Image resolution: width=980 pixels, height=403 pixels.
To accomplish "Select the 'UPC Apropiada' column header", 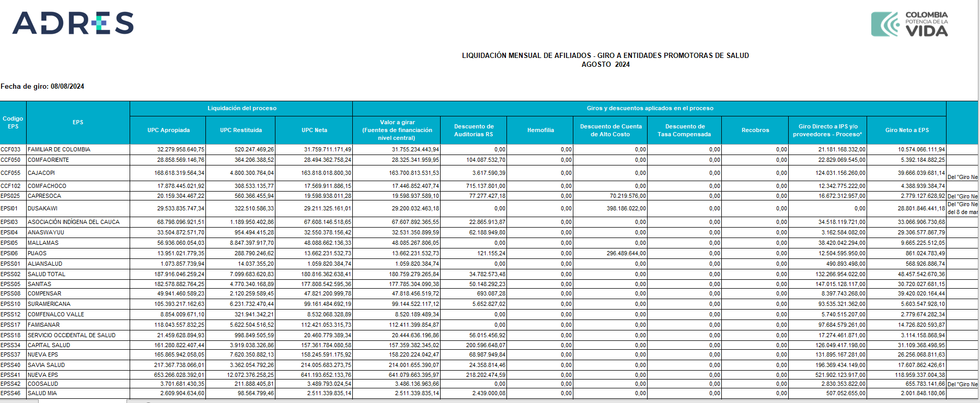I will coord(168,130).
